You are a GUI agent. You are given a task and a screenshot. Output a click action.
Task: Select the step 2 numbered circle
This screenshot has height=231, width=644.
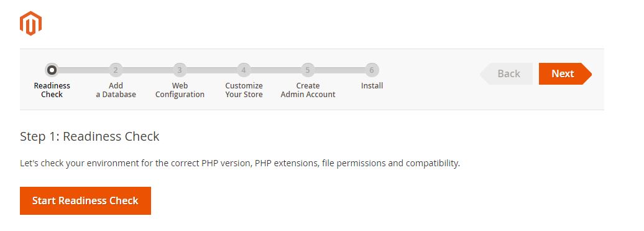click(x=116, y=70)
